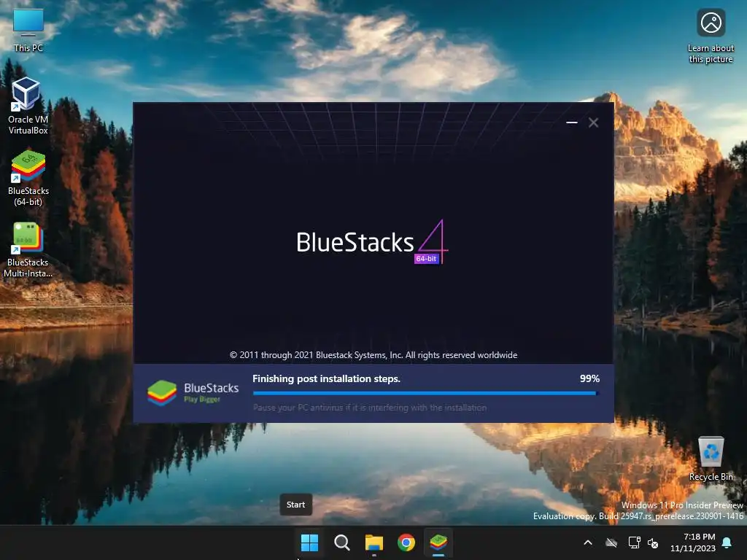747x560 pixels.
Task: Select the Recycle Bin icon
Action: tap(711, 459)
